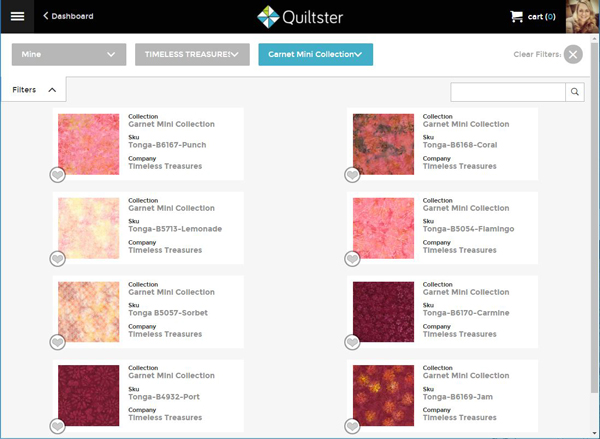Screen dimensions: 600x439
Task: Open the cart (0) link
Action: click(541, 16)
